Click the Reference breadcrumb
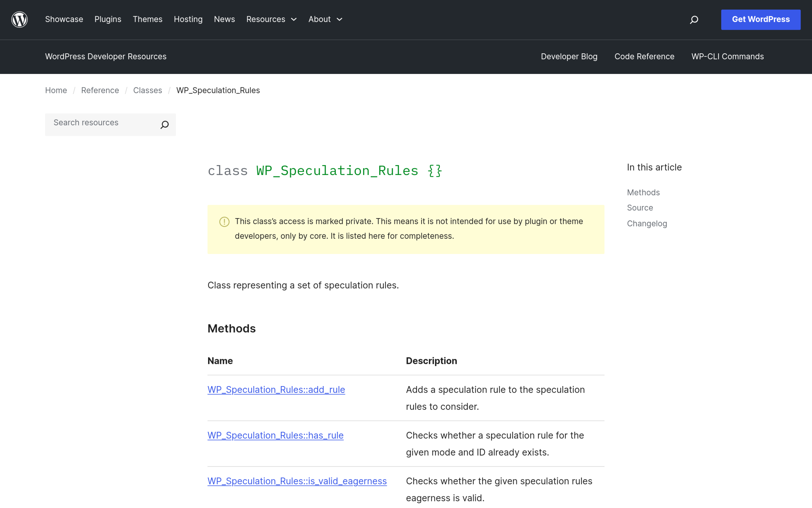The width and height of the screenshot is (812, 508). click(100, 90)
